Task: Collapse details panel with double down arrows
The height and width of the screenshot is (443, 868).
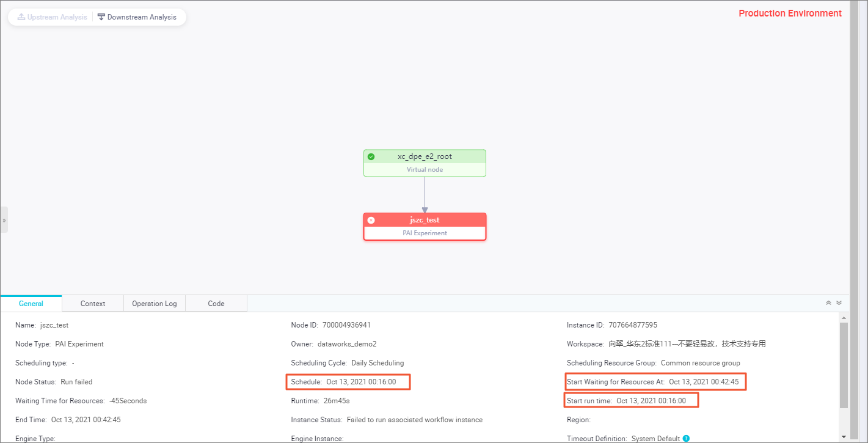Action: point(839,303)
